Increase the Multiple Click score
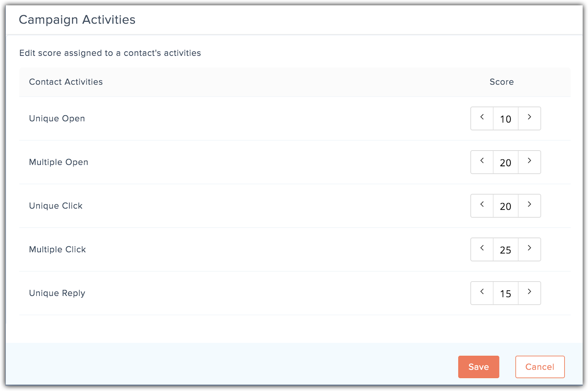The height and width of the screenshot is (391, 588). tap(529, 249)
